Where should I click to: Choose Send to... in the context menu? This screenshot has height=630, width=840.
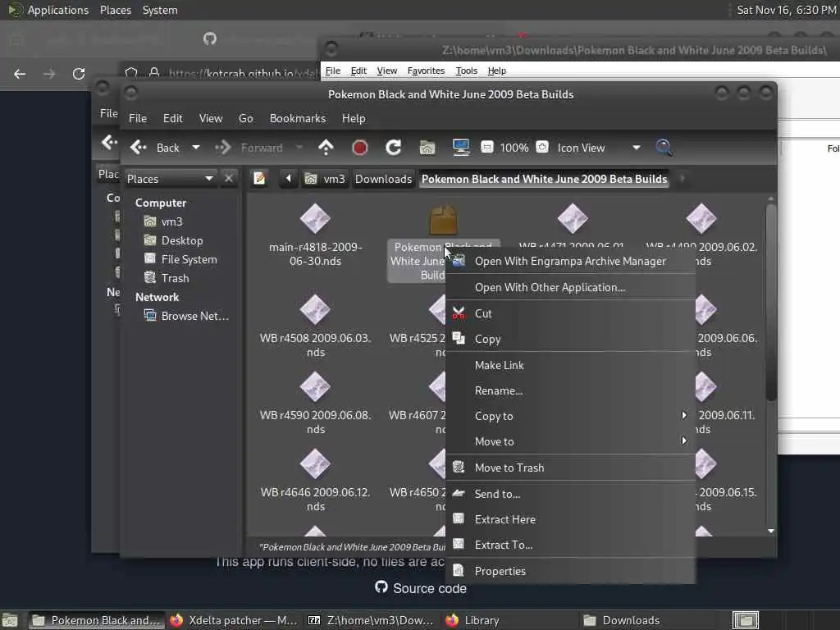click(x=571, y=493)
